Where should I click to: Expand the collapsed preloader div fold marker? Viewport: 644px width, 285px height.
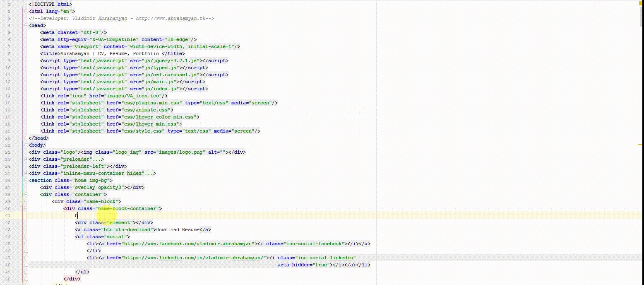pos(26,159)
